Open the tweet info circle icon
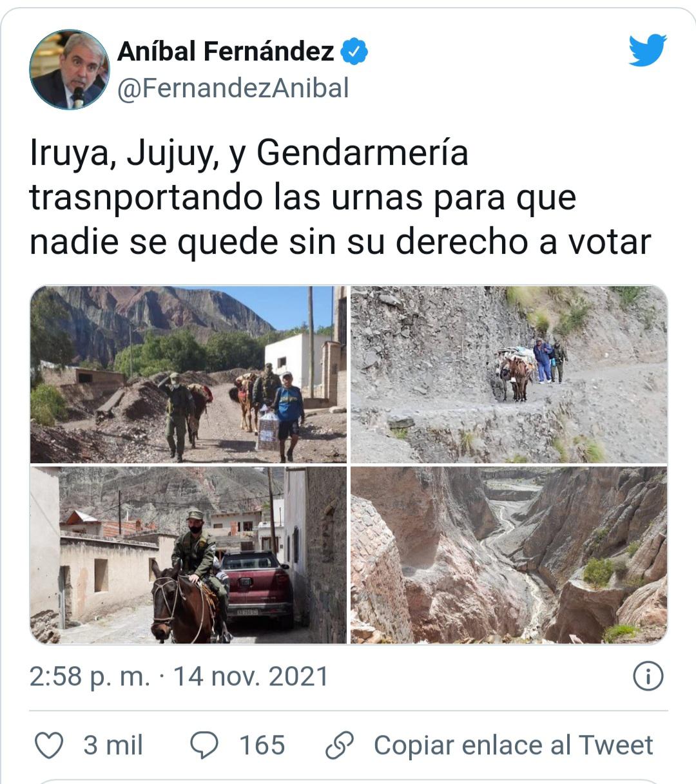 pos(648,676)
